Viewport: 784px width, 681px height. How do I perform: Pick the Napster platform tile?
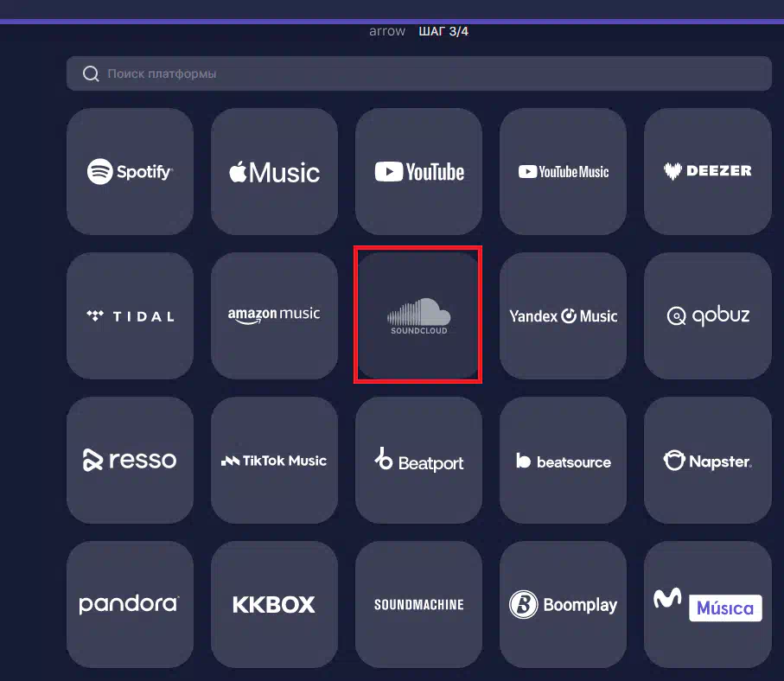pyautogui.click(x=707, y=461)
